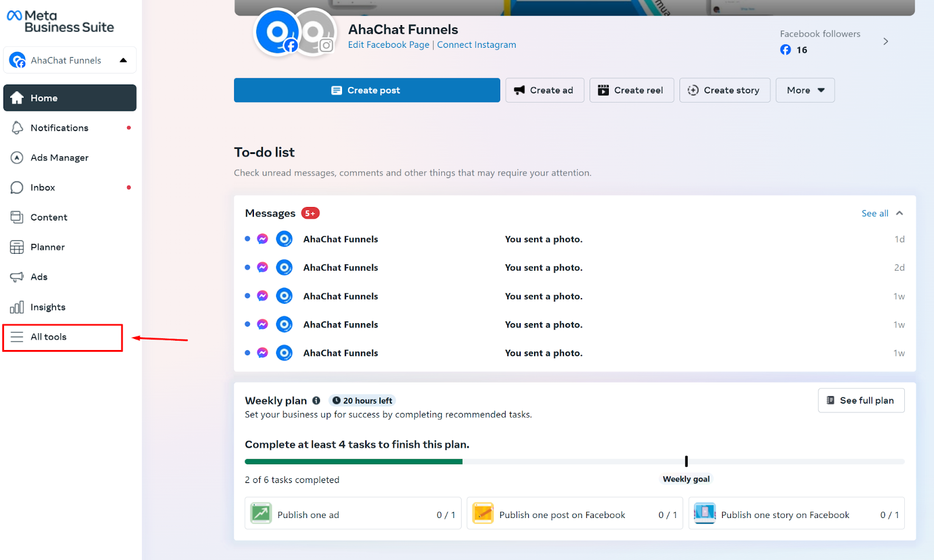
Task: Click the All tools hamburger icon
Action: click(17, 337)
